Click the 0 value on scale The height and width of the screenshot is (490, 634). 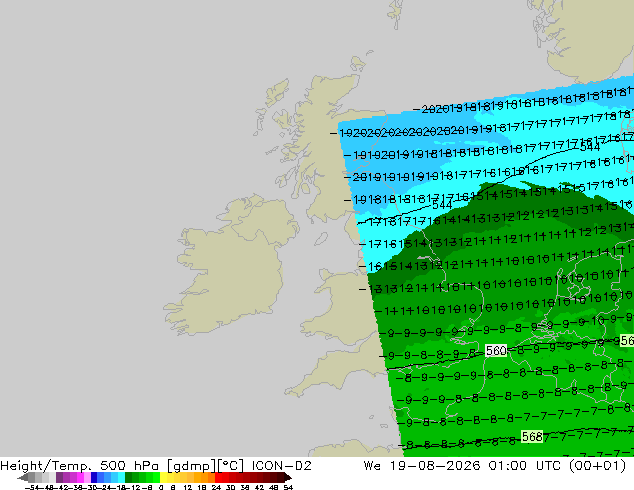pyautogui.click(x=161, y=487)
